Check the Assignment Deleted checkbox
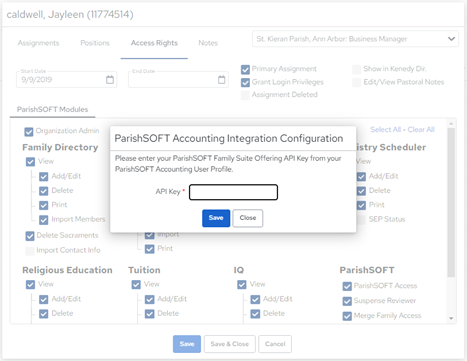The image size is (467, 361). [245, 95]
